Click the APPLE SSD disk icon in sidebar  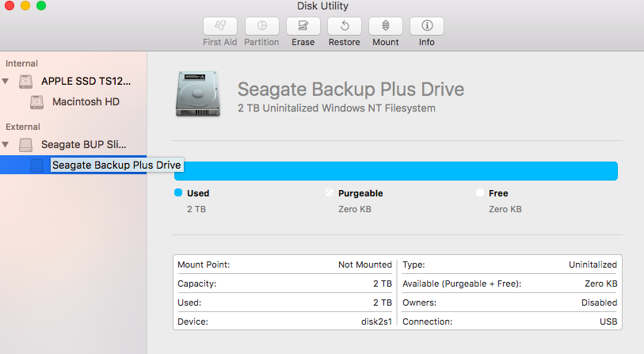[26, 82]
